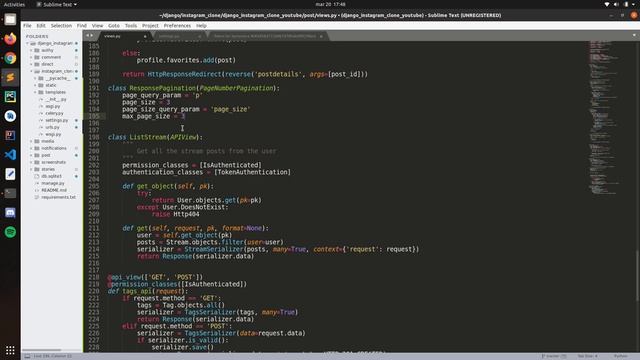Open Activities overview
This screenshot has height=360, width=640.
[14, 4]
